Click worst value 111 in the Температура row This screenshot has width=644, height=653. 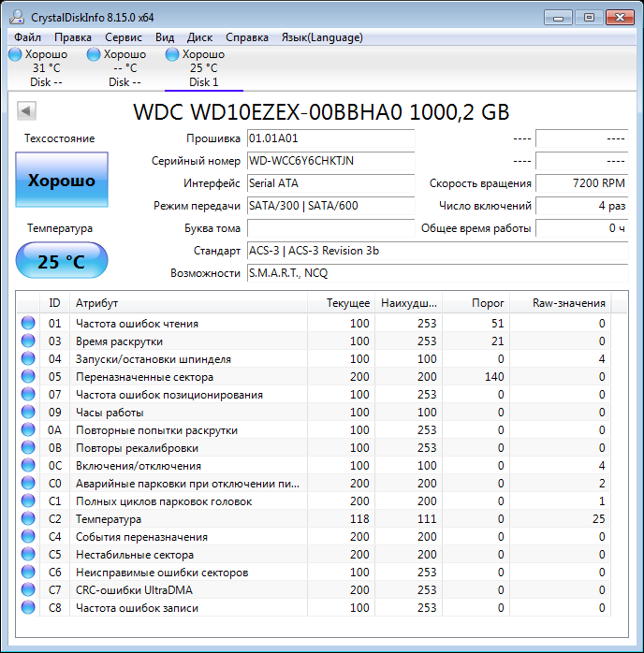coord(427,519)
